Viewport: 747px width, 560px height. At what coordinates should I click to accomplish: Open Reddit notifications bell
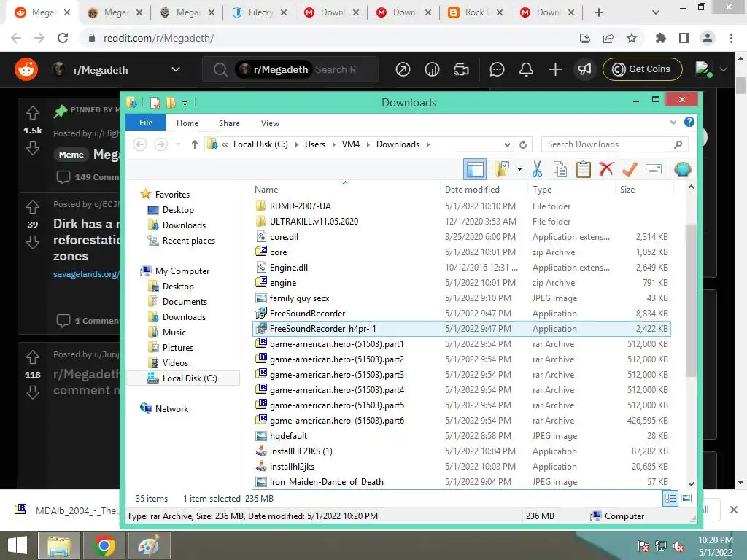click(x=526, y=70)
